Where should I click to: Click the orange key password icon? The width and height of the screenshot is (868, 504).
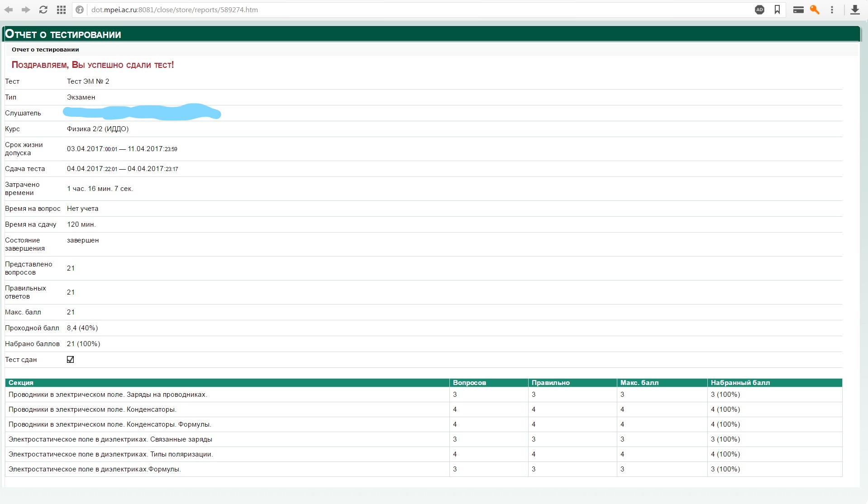coord(815,10)
